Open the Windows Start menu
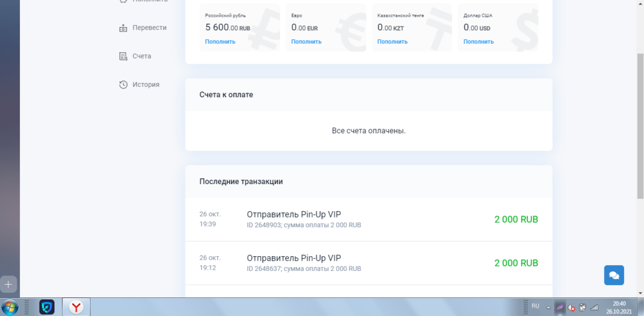Image resolution: width=644 pixels, height=316 pixels. click(9, 307)
